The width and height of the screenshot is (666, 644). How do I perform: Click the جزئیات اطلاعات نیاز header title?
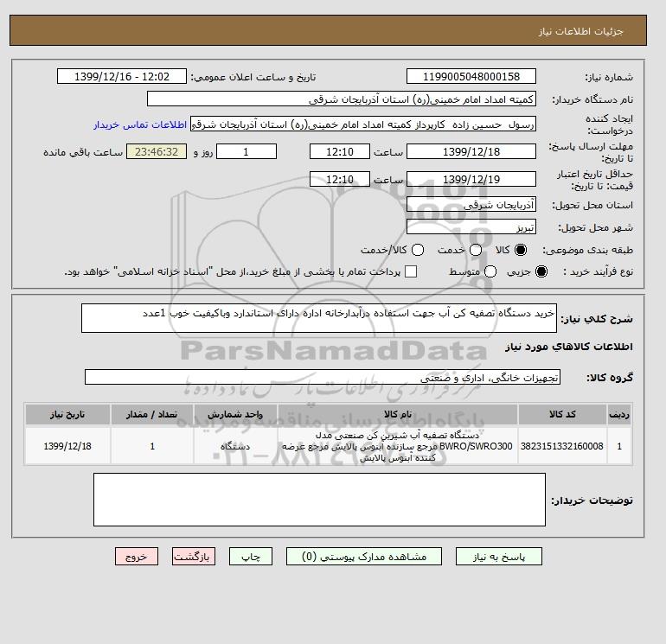tap(581, 31)
